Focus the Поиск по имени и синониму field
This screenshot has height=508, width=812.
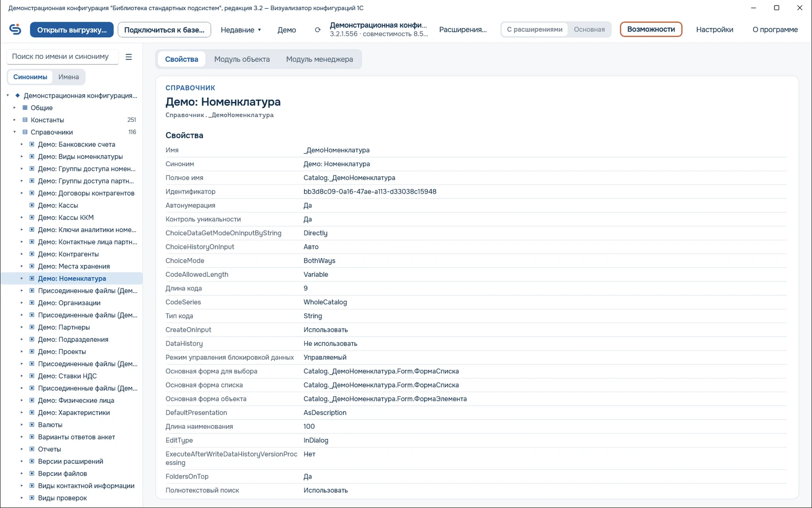[x=62, y=57]
